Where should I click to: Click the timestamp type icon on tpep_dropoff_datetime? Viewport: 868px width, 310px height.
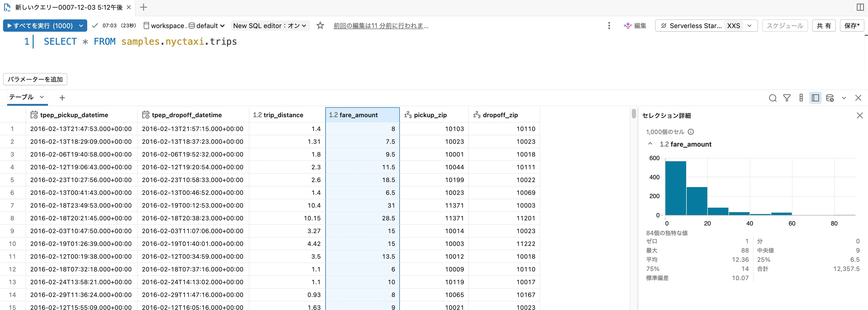tap(146, 115)
